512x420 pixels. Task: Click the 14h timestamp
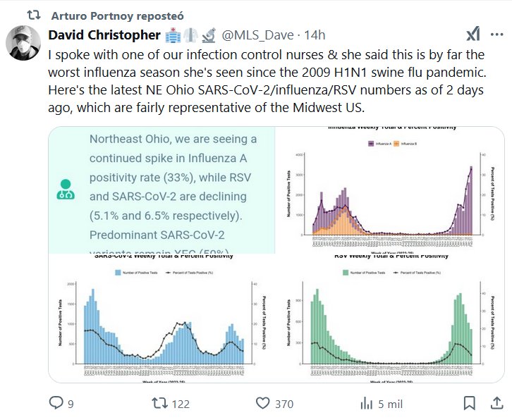pyautogui.click(x=313, y=35)
